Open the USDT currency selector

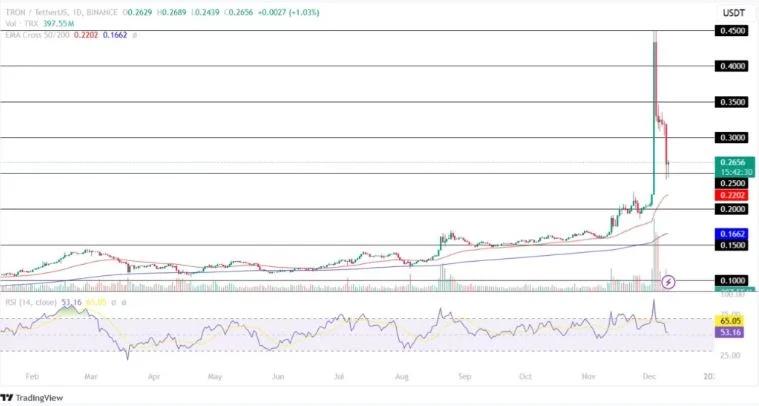point(733,13)
